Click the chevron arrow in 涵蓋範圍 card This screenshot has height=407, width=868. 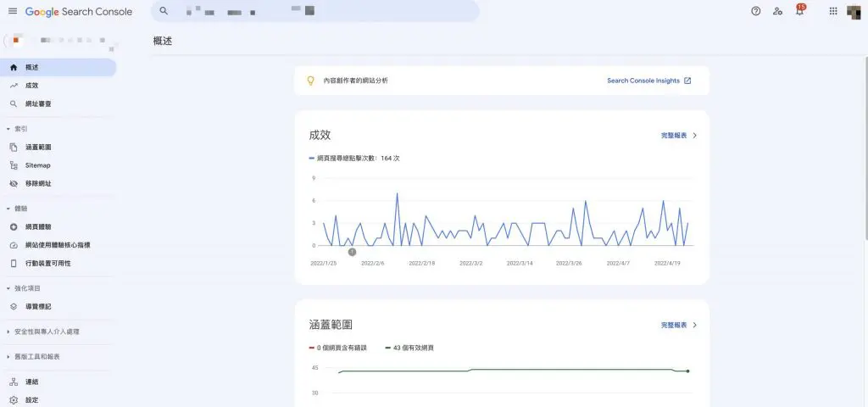pyautogui.click(x=695, y=326)
